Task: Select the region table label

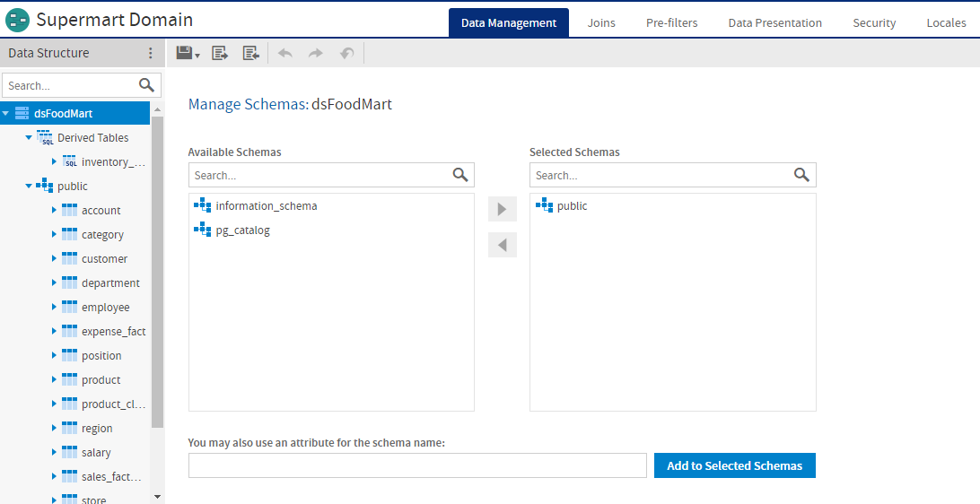Action: click(97, 429)
